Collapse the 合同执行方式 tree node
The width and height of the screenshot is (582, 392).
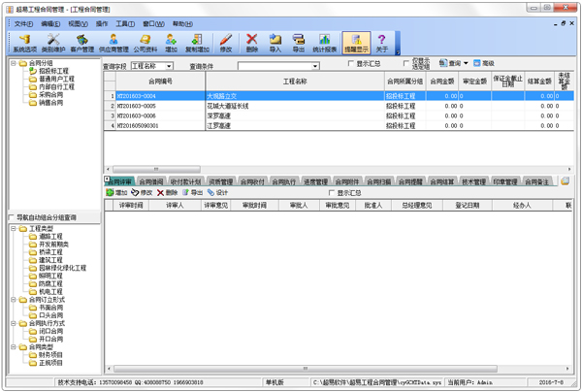[x=13, y=323]
